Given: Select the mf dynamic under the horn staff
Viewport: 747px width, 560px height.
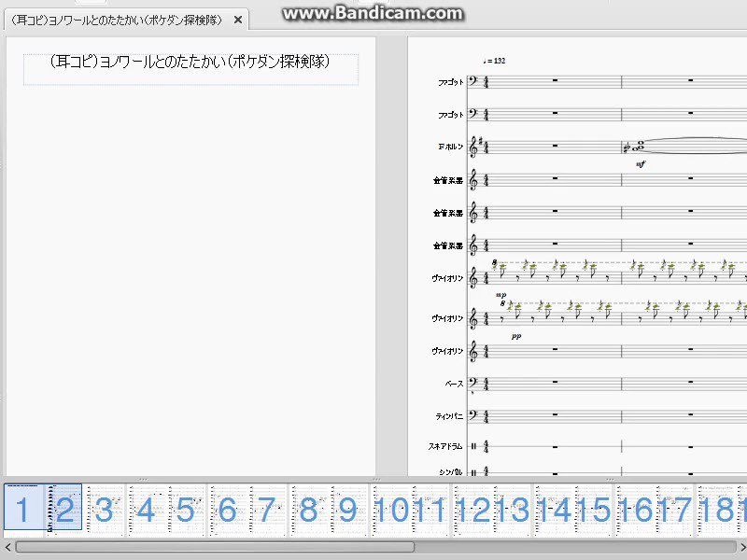Looking at the screenshot, I should coord(641,164).
